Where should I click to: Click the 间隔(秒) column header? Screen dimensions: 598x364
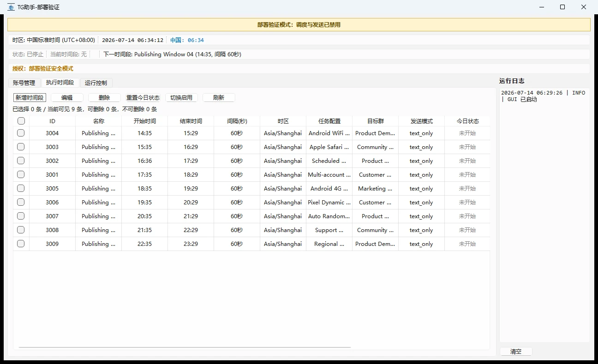pyautogui.click(x=237, y=121)
